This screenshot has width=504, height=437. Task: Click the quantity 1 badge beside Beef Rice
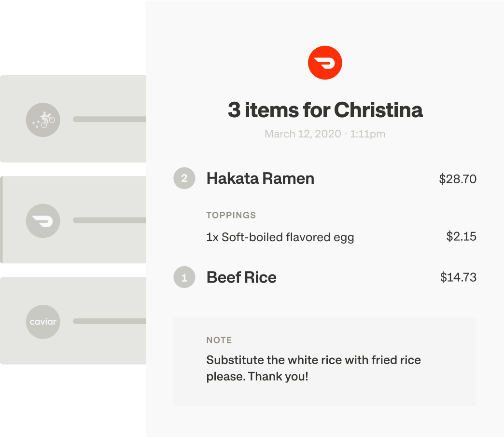(184, 277)
